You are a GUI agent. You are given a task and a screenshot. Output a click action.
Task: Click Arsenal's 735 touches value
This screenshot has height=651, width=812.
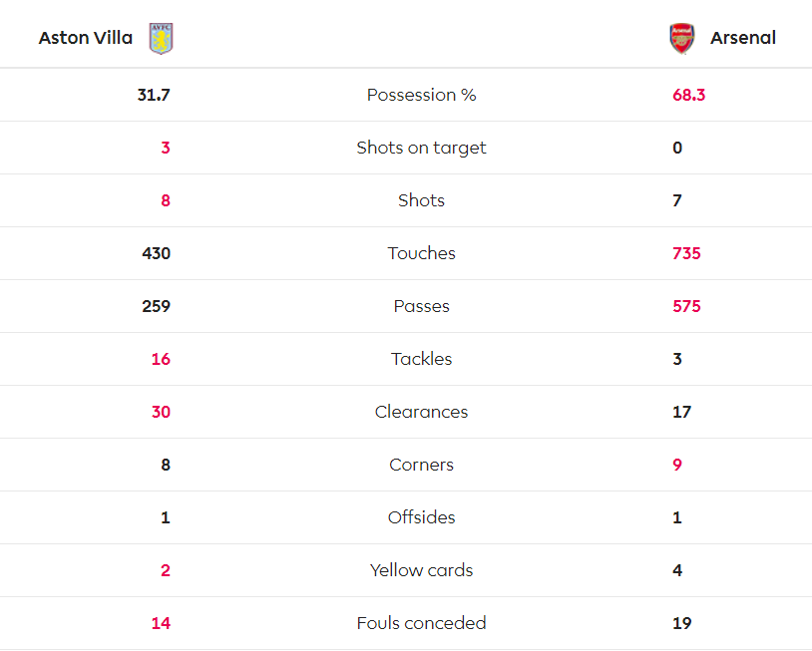click(x=686, y=253)
